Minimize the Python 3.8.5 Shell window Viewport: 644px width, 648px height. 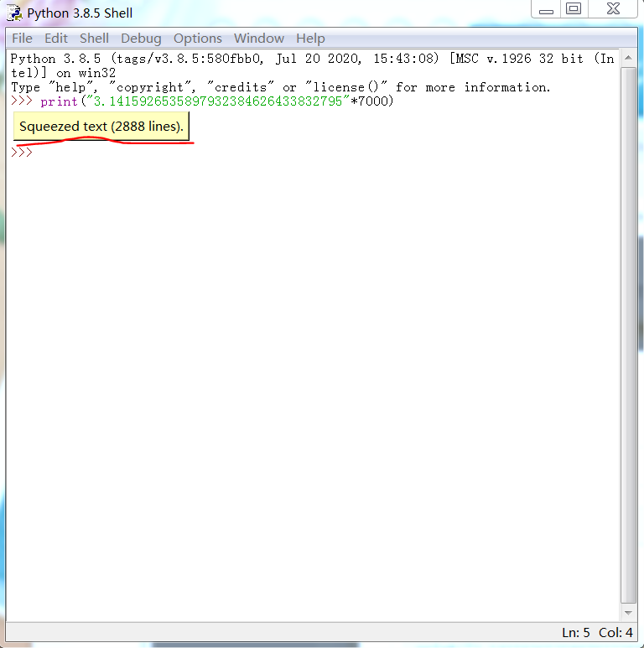pos(546,9)
